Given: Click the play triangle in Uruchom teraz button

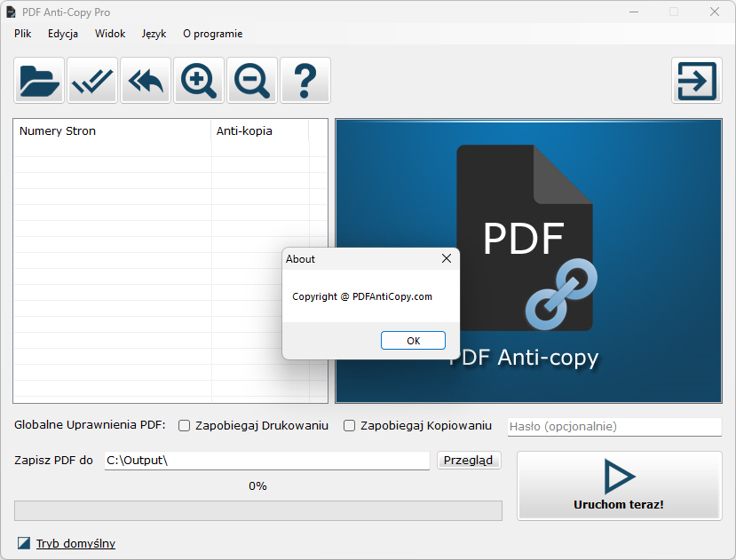Looking at the screenshot, I should [619, 476].
